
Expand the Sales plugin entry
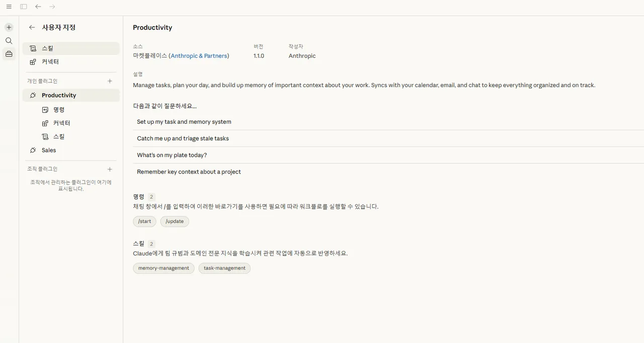71,150
